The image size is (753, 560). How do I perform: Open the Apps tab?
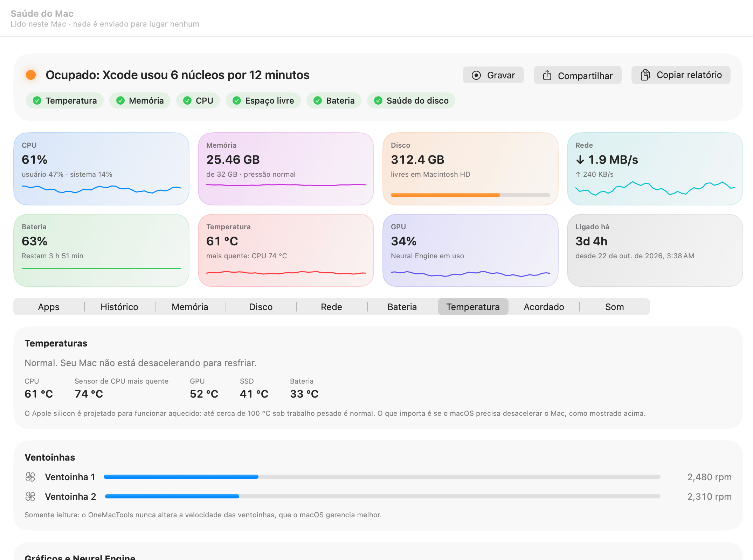49,307
